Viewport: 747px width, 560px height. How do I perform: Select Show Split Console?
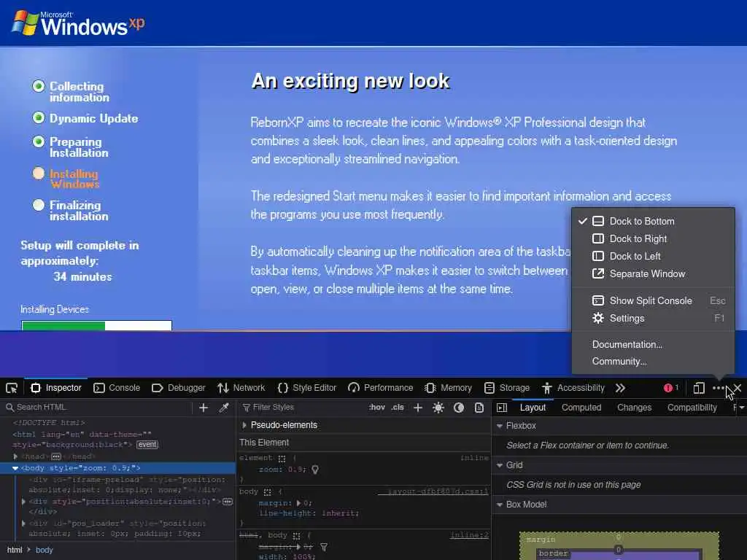coord(653,300)
